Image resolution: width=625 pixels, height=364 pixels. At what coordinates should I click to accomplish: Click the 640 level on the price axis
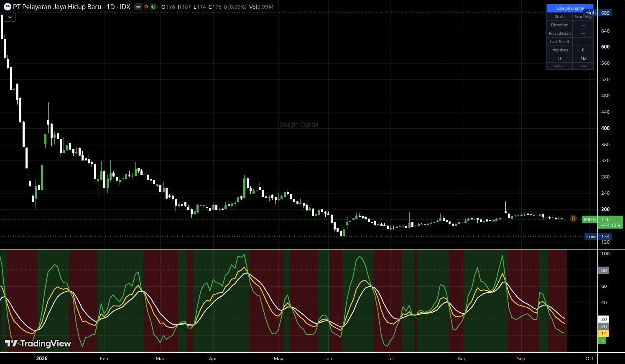(x=605, y=31)
